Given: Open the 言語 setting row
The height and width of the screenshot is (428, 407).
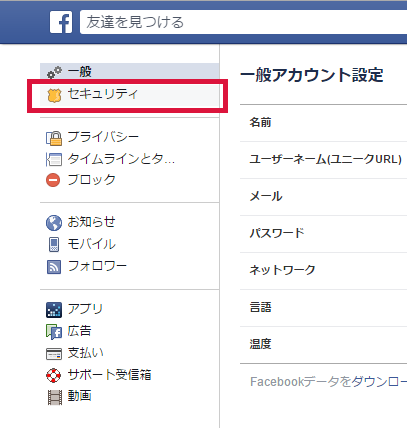Looking at the screenshot, I should click(323, 308).
